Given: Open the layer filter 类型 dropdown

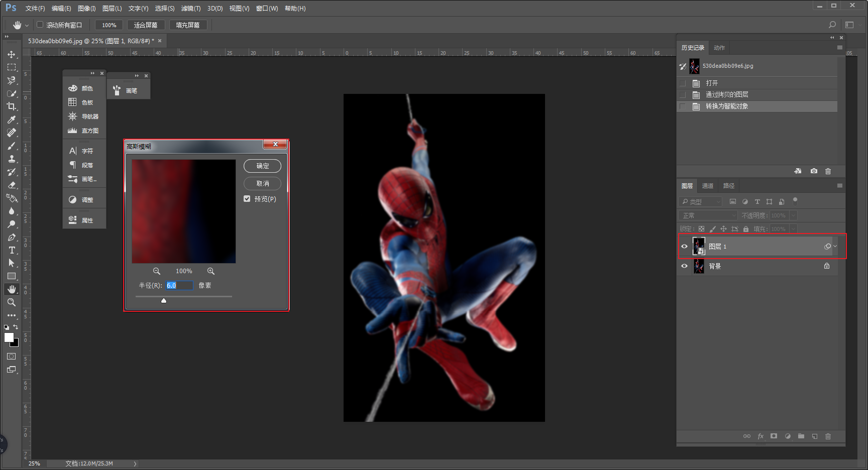Looking at the screenshot, I should (x=702, y=202).
